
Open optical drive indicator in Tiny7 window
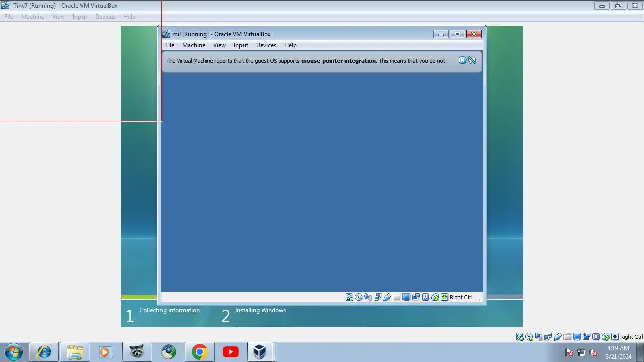click(x=529, y=337)
